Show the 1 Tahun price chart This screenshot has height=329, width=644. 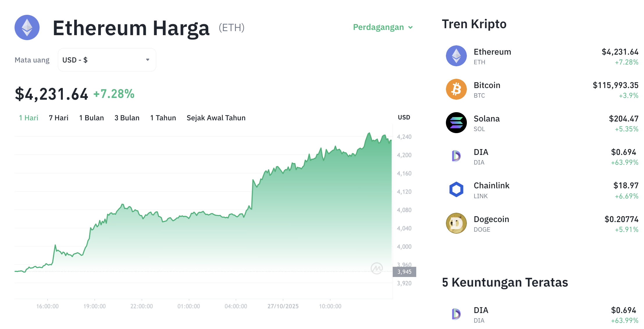tap(163, 118)
